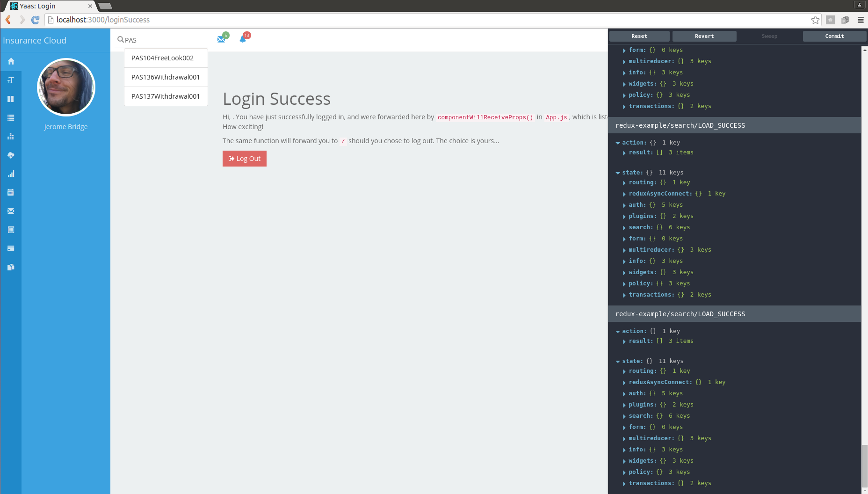868x494 pixels.
Task: Choose PAS137Withdrawal001 from search suggestions
Action: point(166,96)
